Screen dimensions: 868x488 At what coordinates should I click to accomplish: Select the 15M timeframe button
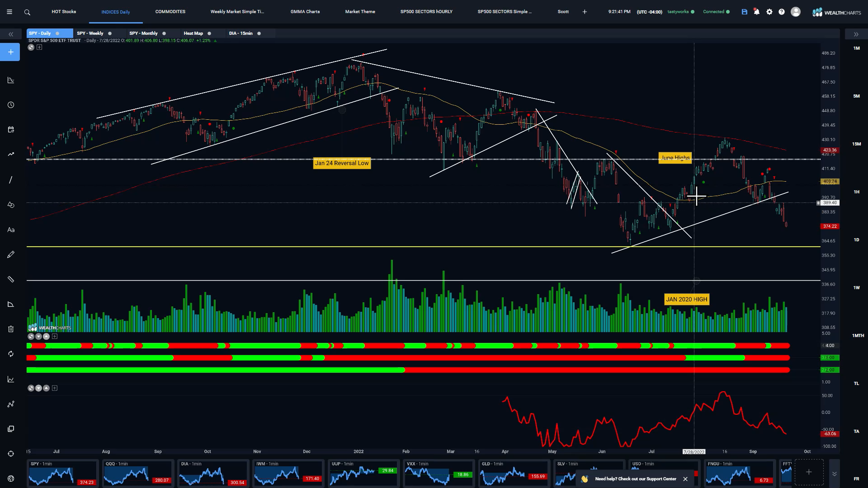856,144
